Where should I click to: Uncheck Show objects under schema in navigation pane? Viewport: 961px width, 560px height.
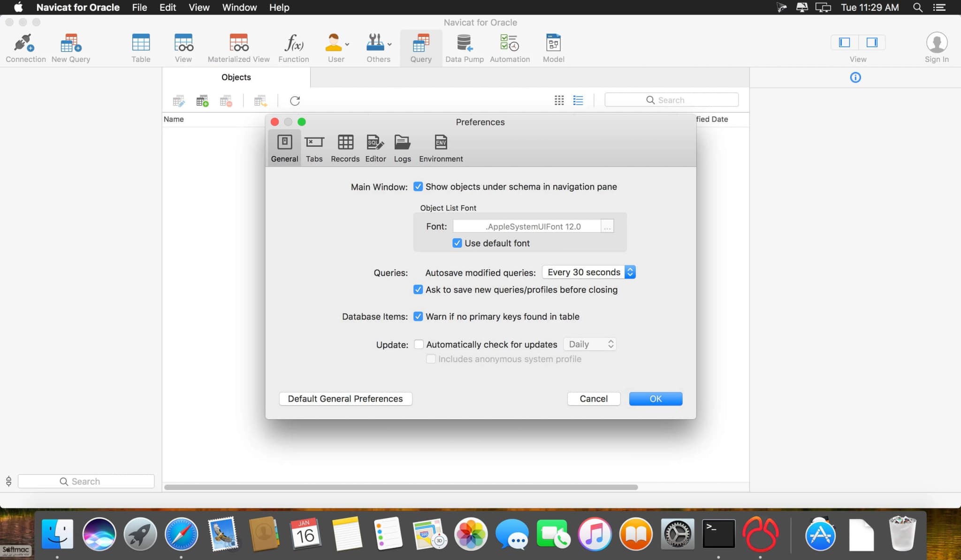tap(418, 187)
